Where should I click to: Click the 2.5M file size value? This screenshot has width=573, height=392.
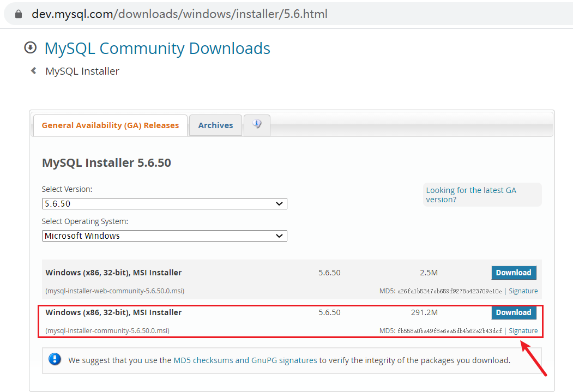tap(429, 273)
